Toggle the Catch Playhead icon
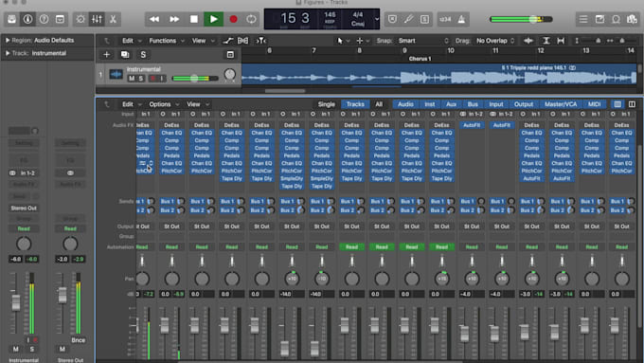This screenshot has width=644, height=363. (261, 41)
